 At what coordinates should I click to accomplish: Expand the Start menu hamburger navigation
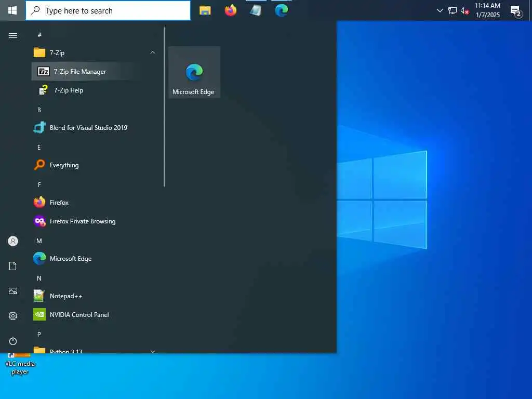click(13, 36)
